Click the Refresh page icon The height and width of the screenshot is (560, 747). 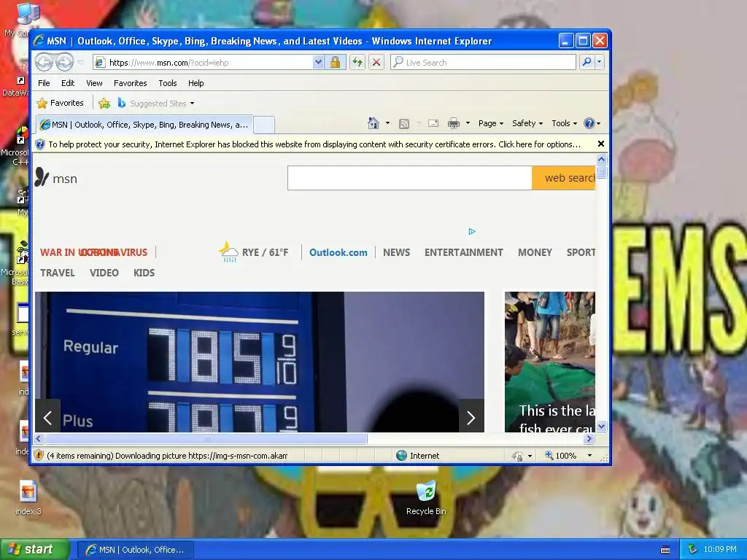357,63
